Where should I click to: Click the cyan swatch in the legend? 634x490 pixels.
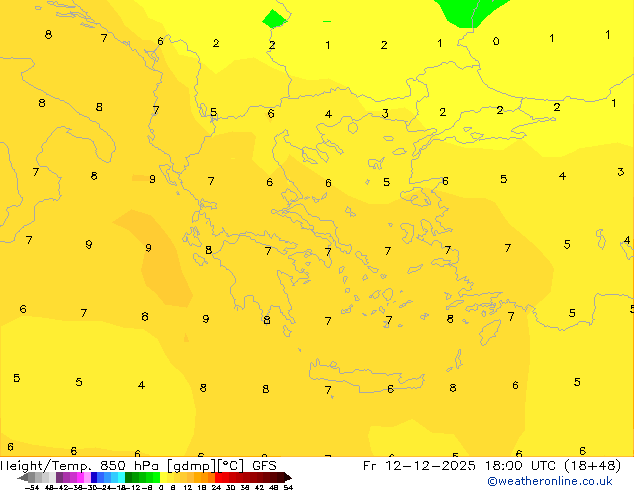coord(121,477)
